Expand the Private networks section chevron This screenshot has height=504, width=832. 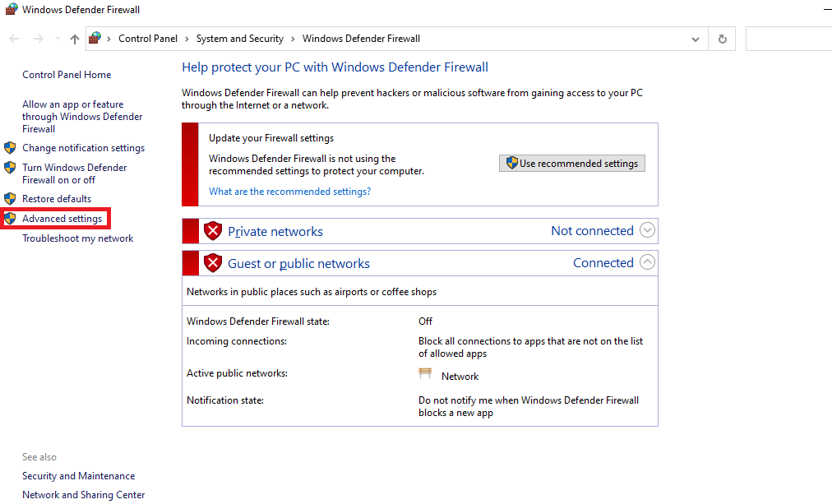(x=647, y=230)
